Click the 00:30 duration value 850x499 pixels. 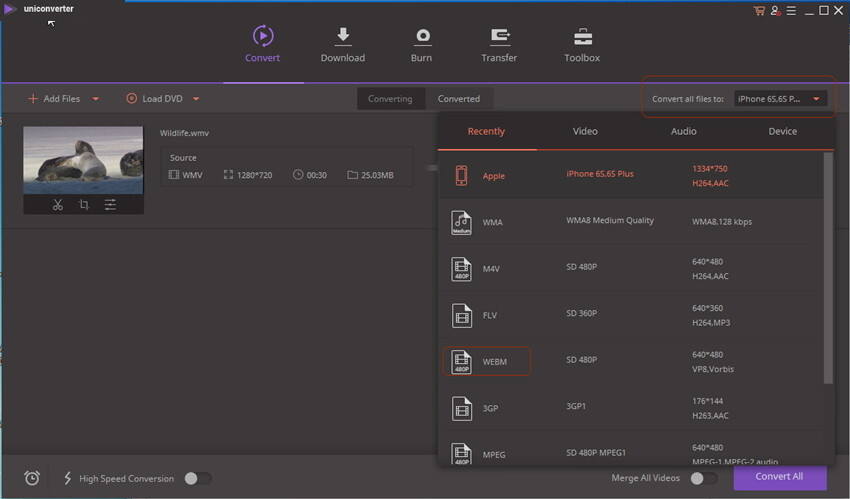tap(317, 175)
